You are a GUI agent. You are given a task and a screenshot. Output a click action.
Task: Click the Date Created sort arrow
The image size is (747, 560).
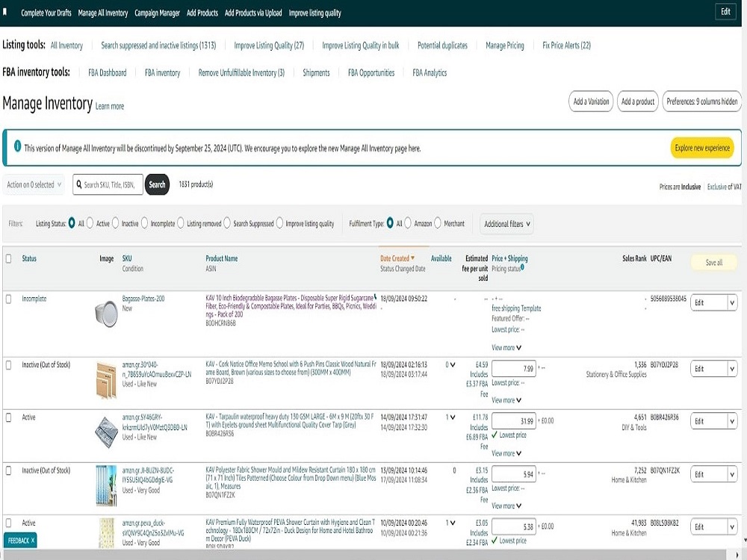pyautogui.click(x=412, y=258)
